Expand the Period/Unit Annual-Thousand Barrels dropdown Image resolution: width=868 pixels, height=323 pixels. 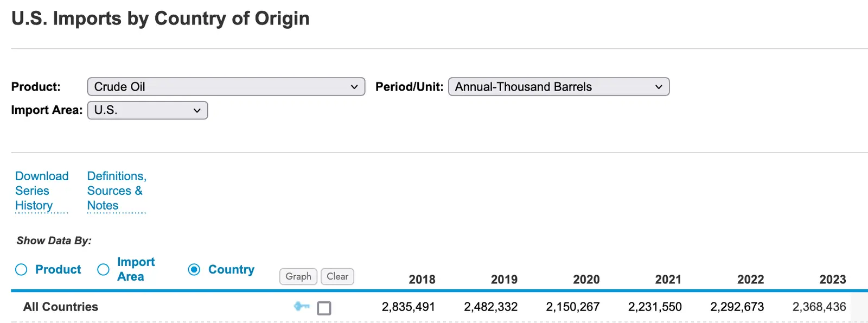pos(558,87)
